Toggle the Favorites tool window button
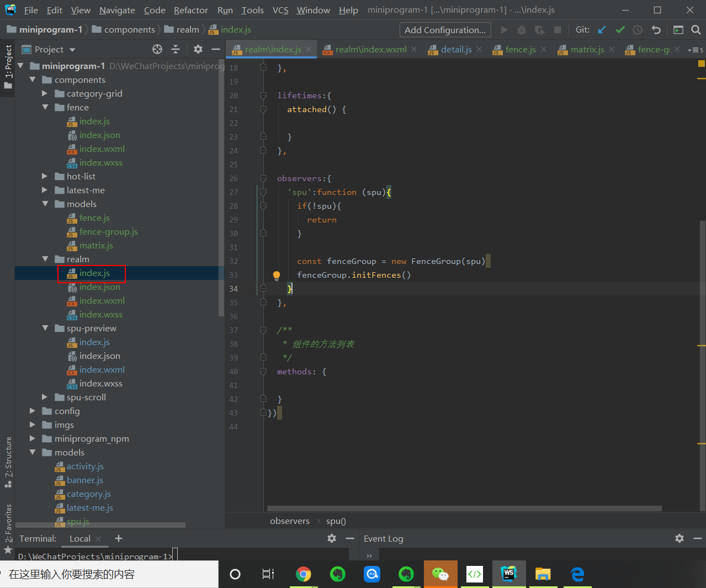This screenshot has height=588, width=706. (8, 527)
